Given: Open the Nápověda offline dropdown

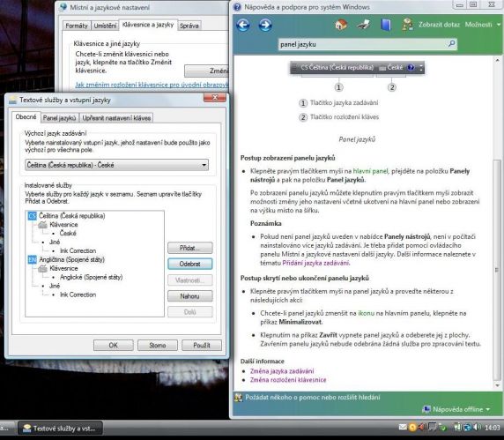Looking at the screenshot, I should click(x=457, y=409).
